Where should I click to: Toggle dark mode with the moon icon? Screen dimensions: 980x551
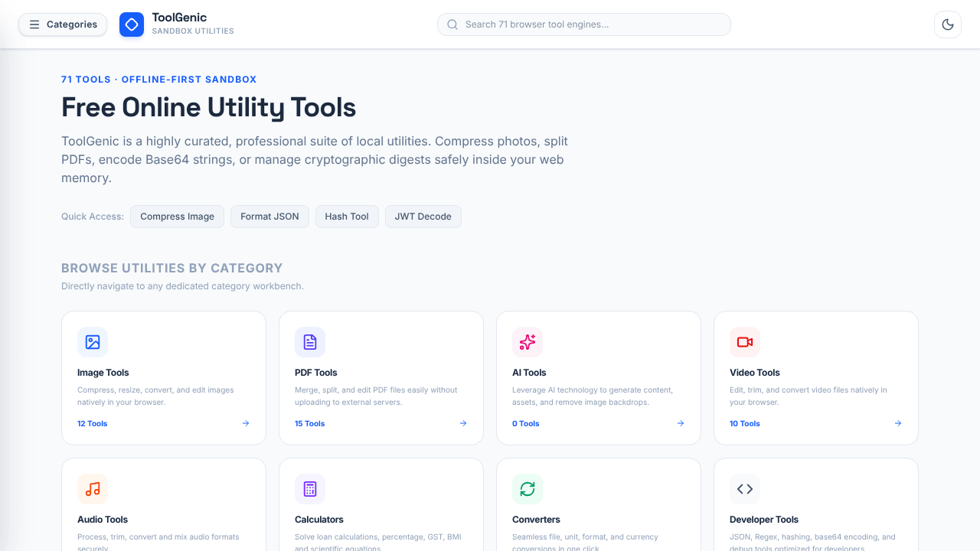click(x=948, y=24)
